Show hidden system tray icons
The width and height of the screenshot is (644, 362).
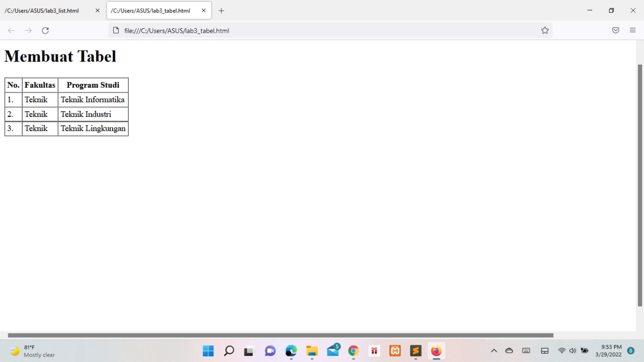pos(494,351)
